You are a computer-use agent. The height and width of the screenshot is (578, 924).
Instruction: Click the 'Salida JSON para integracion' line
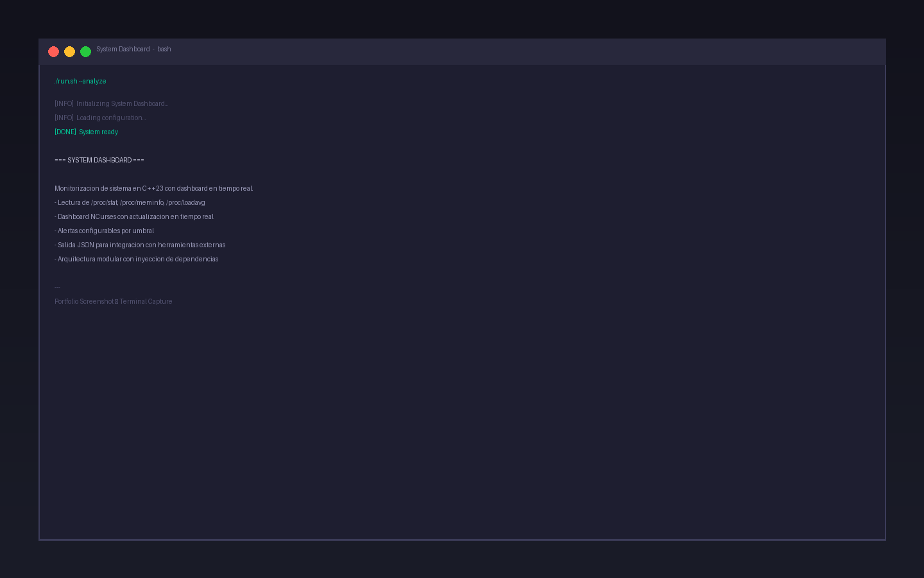(140, 245)
